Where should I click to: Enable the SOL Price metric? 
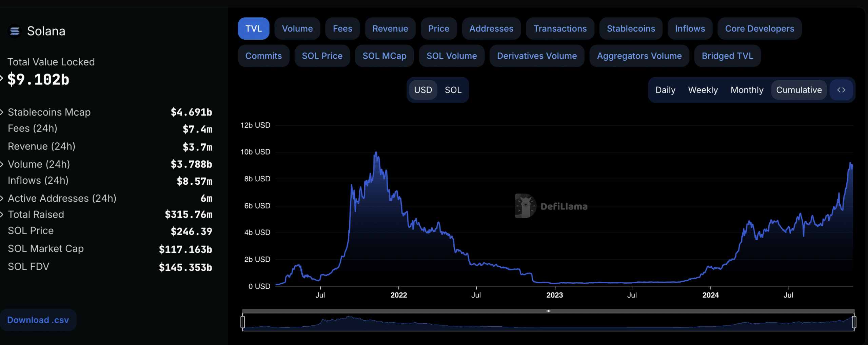coord(322,56)
